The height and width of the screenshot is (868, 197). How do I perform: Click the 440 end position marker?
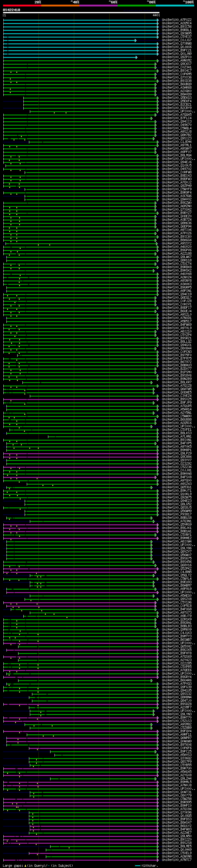click(x=155, y=15)
